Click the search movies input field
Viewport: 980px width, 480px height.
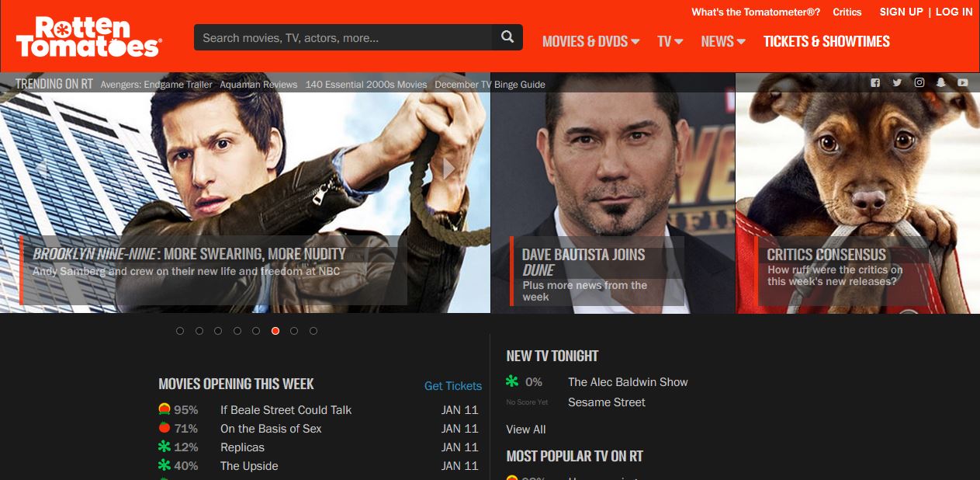343,37
